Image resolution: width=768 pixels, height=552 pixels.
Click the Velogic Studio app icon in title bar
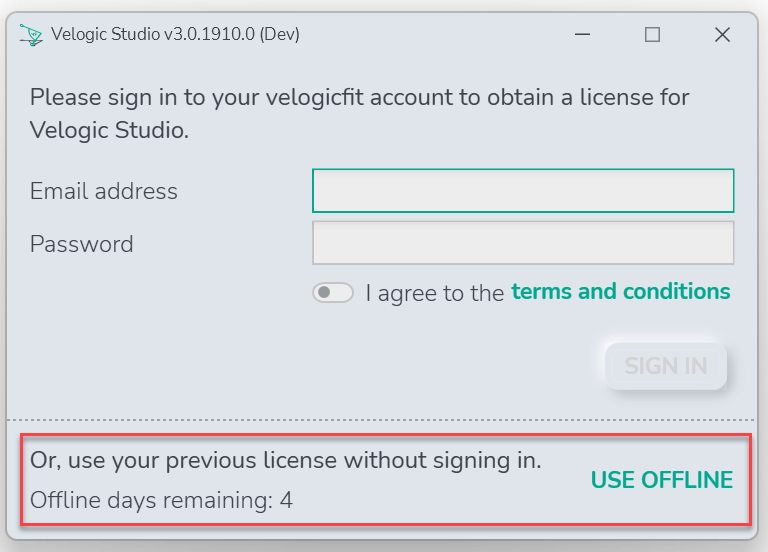pos(31,35)
